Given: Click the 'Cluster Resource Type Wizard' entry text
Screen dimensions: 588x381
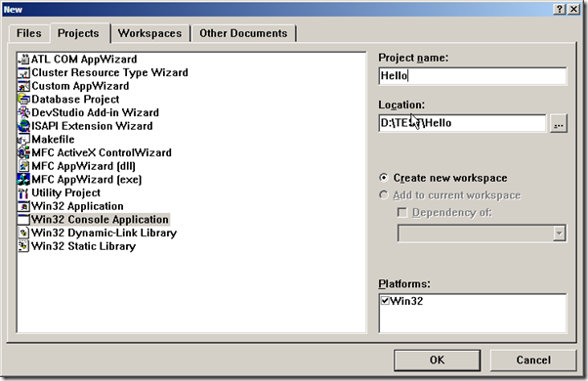Looking at the screenshot, I should tap(109, 72).
